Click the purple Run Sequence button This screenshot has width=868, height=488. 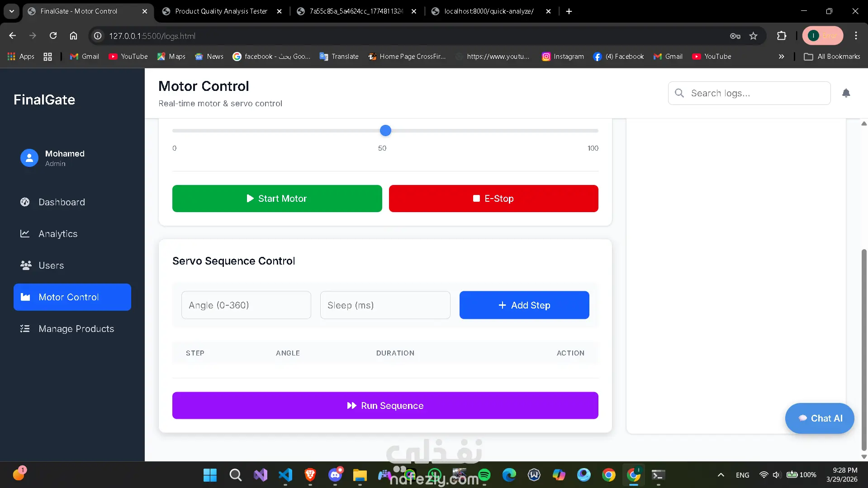click(x=385, y=406)
